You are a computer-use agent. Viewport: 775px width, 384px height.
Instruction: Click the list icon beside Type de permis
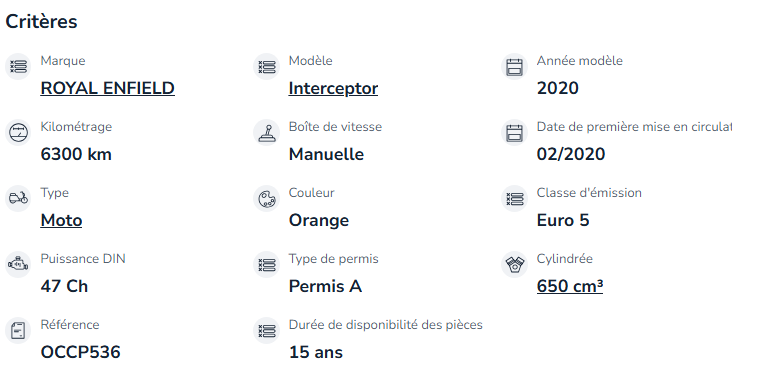coord(266,264)
